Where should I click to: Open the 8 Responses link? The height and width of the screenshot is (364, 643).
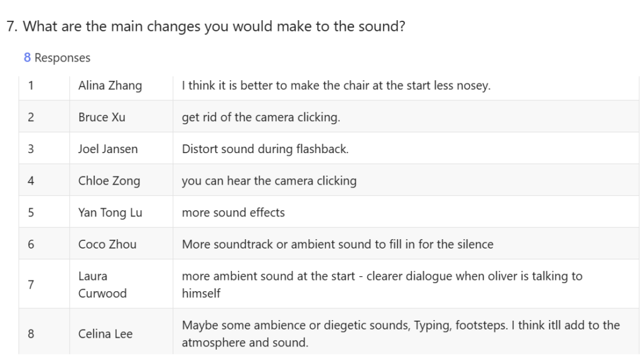point(57,58)
